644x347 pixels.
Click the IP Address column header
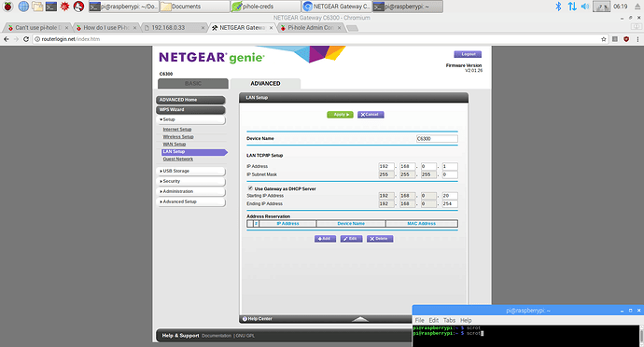(x=287, y=223)
